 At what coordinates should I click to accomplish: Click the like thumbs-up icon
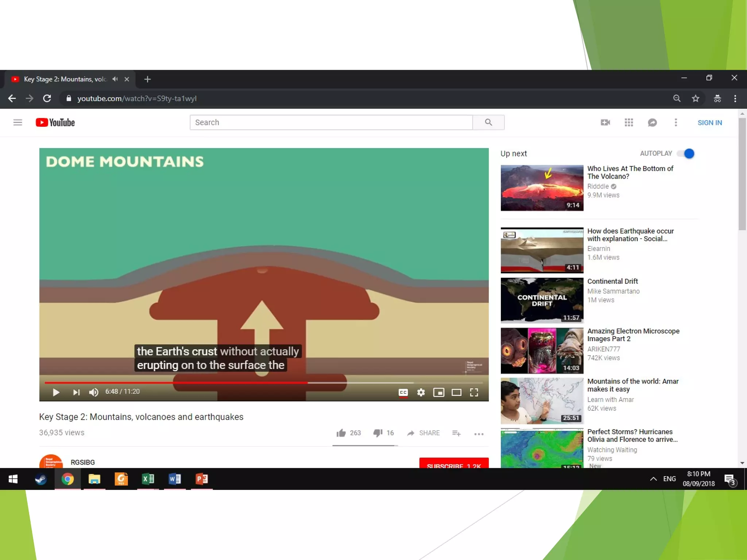(341, 433)
